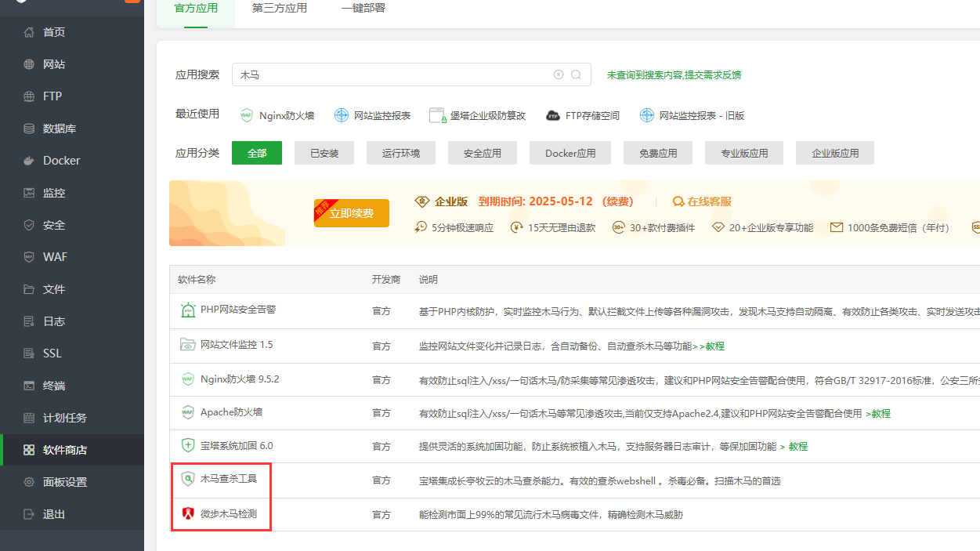Click the 监控 monitor icon in the sidebar
Viewport: 980px width, 551px height.
29,193
